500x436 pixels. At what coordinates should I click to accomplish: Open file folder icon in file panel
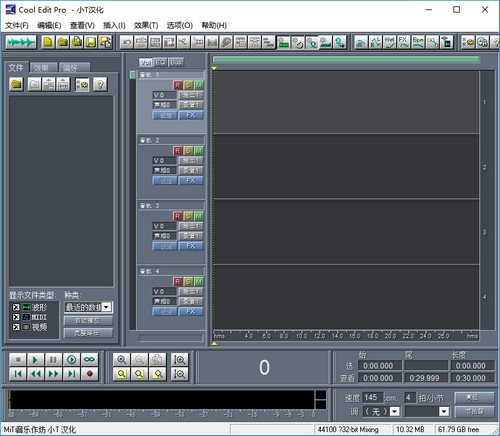16,85
